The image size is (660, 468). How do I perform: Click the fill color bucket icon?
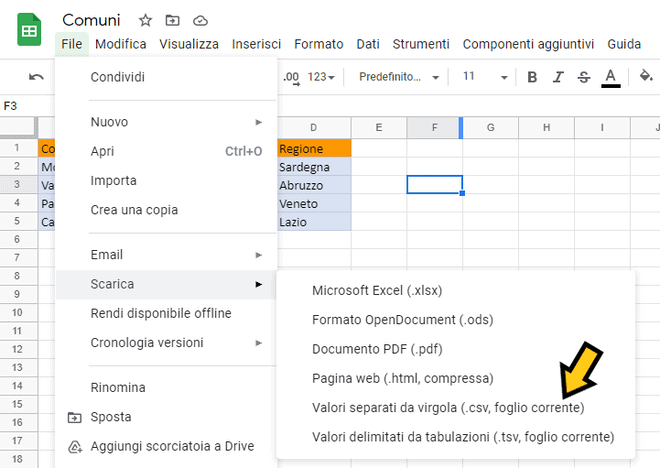tap(645, 77)
